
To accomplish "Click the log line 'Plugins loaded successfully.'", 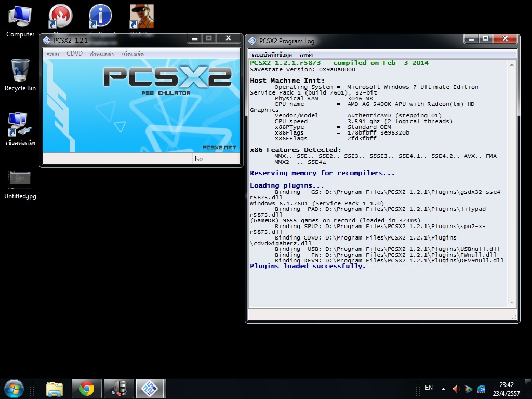I will click(x=308, y=267).
